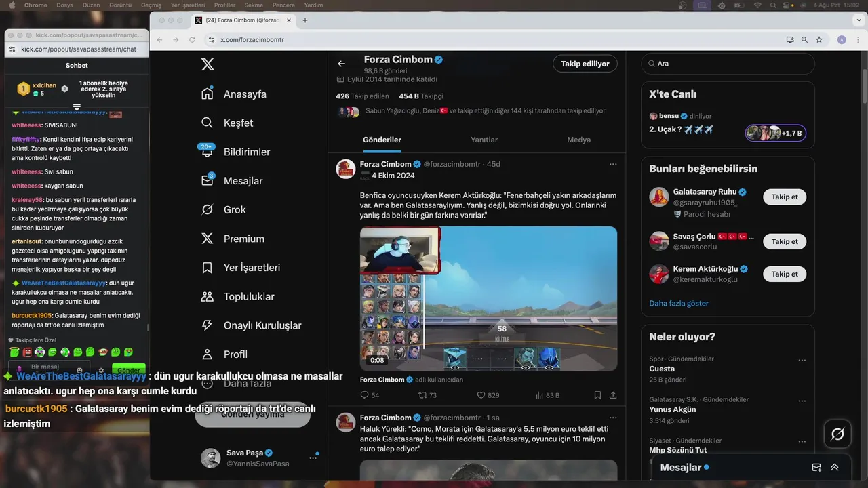Follow Galatasaray Ruhu
868x488 pixels.
pyautogui.click(x=785, y=197)
